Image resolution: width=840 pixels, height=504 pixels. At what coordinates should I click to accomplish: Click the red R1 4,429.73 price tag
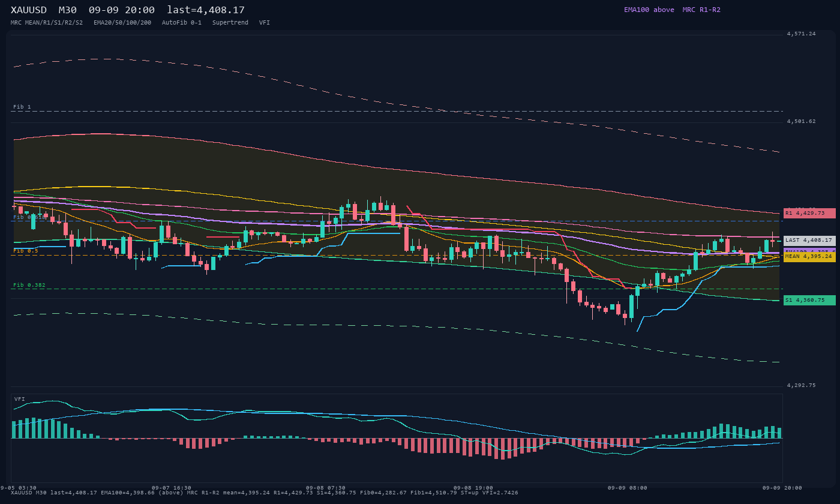[x=809, y=213]
